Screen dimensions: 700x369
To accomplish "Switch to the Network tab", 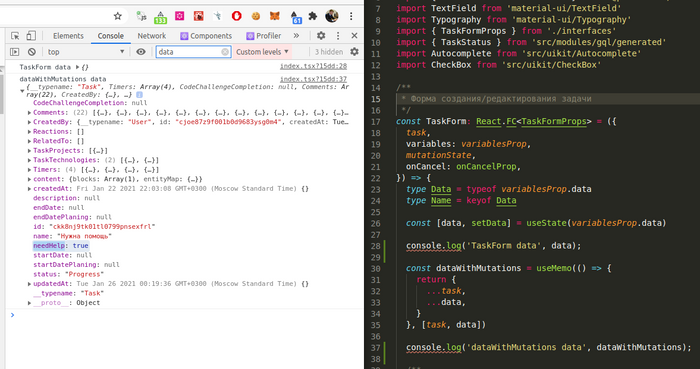I will click(151, 36).
